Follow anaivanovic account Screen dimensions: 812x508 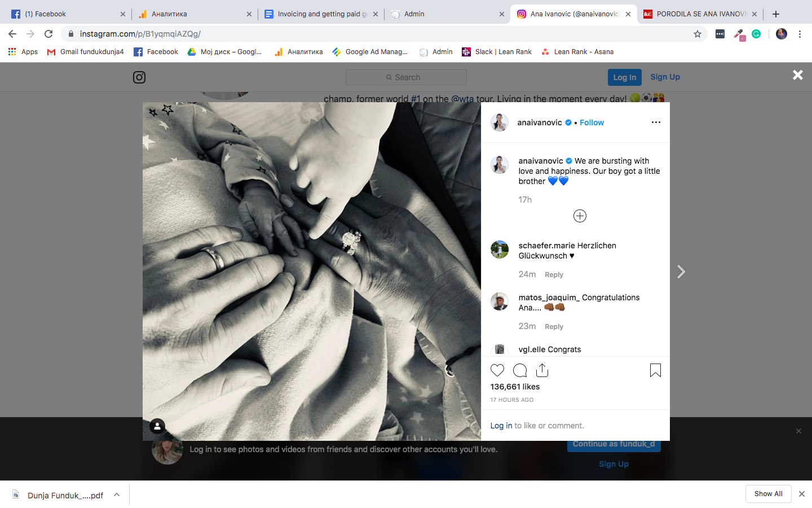click(592, 122)
